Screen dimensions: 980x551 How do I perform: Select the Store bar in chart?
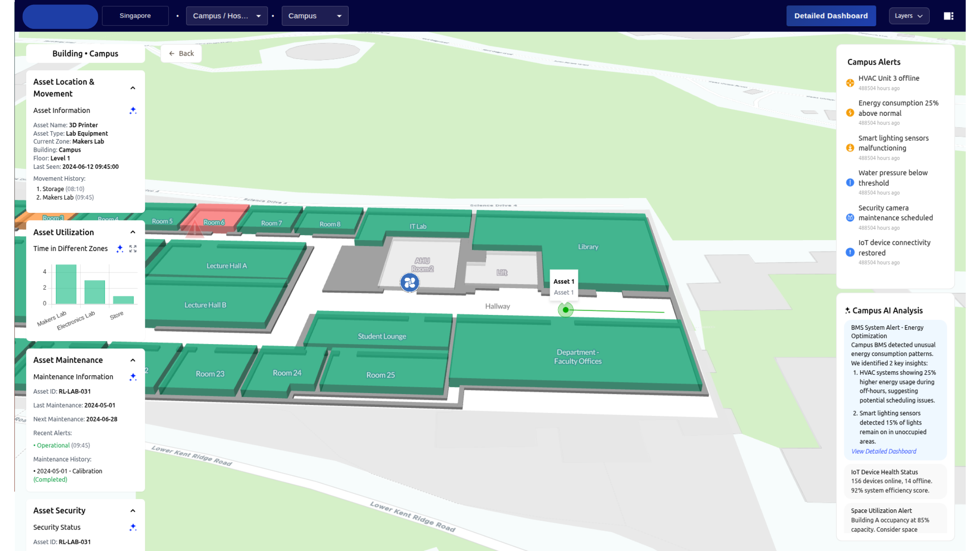click(123, 300)
